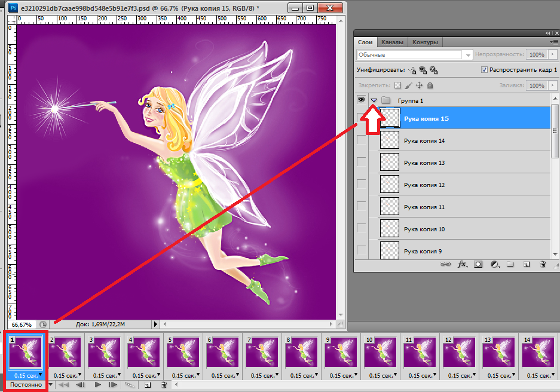Show layer Рука копия 11
This screenshot has height=392, width=560.
click(362, 207)
